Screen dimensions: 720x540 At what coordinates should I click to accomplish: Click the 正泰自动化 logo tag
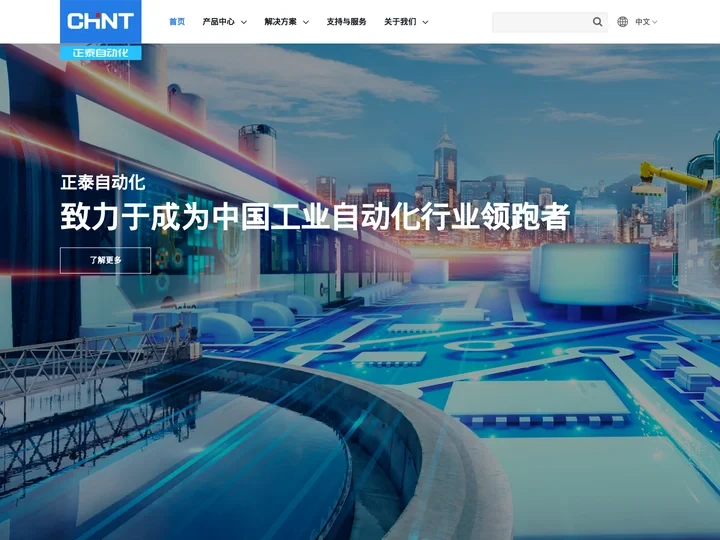[x=101, y=52]
